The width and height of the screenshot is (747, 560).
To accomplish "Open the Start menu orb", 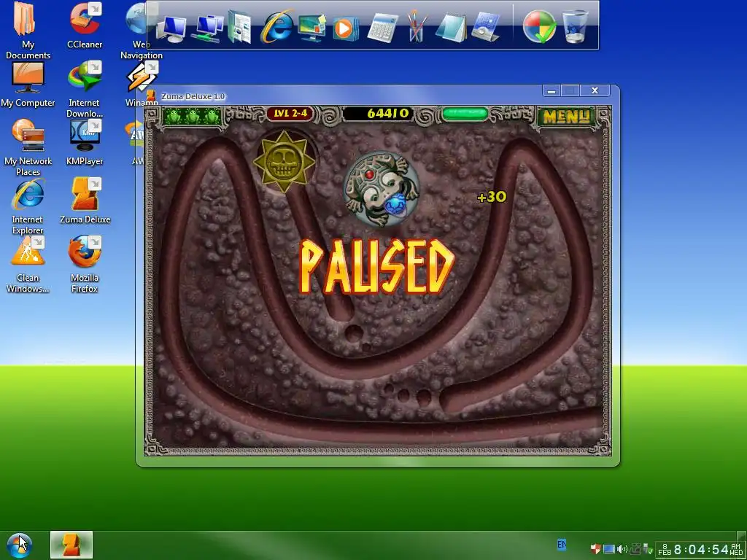I will (x=19, y=545).
